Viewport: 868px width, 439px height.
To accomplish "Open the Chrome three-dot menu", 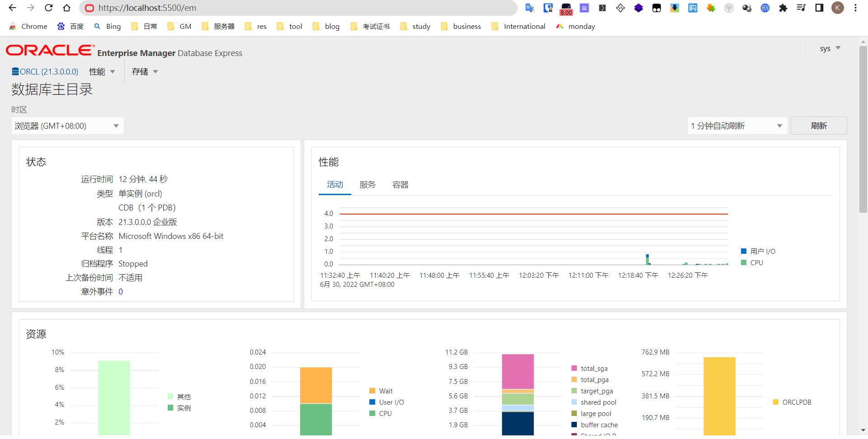I will tap(855, 8).
